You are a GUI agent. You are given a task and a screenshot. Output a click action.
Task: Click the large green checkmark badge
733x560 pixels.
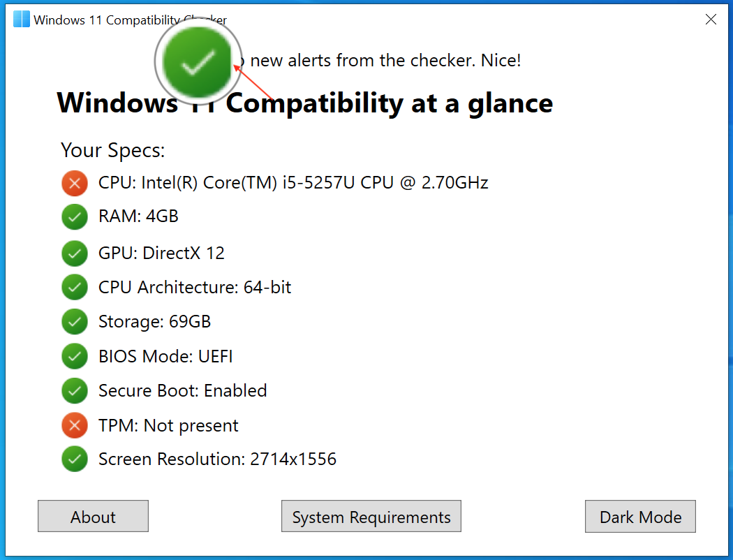(198, 61)
